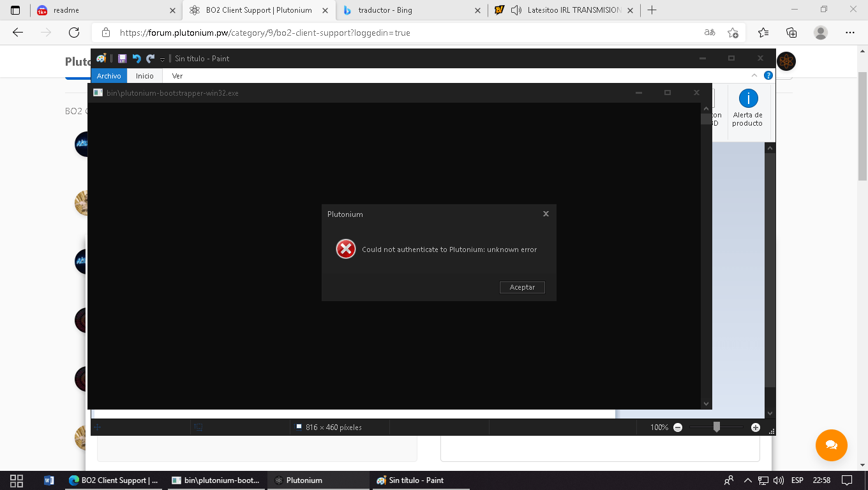Open Word from the taskbar

[49, 480]
